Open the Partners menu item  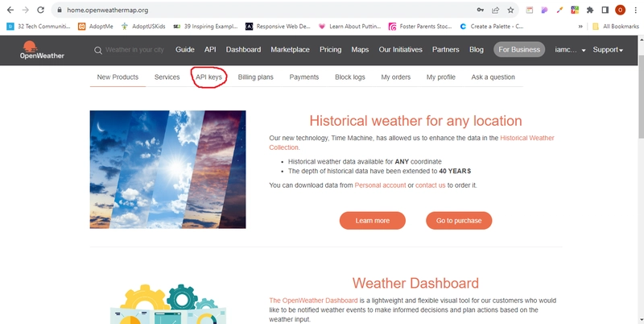click(446, 50)
